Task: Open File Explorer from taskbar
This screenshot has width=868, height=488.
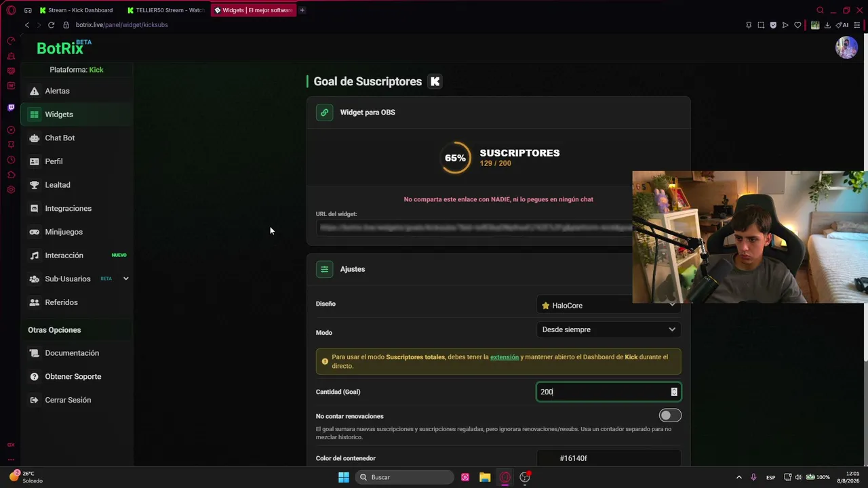Action: coord(485,477)
